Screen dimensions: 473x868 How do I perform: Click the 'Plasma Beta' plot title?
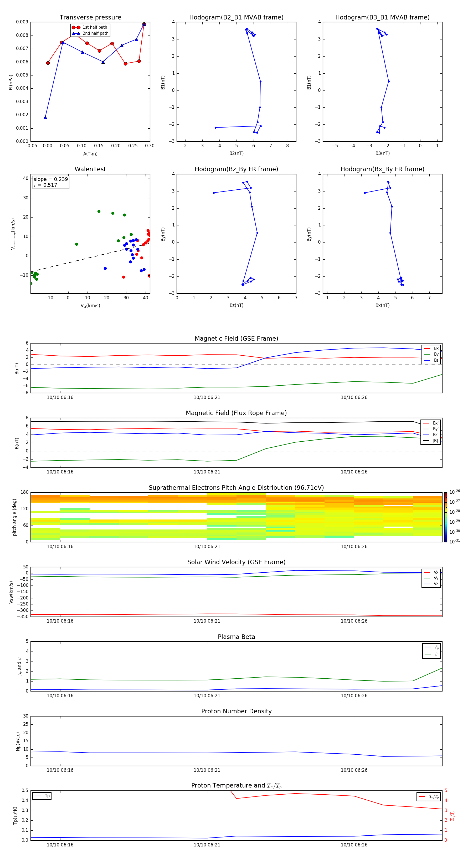coord(236,637)
